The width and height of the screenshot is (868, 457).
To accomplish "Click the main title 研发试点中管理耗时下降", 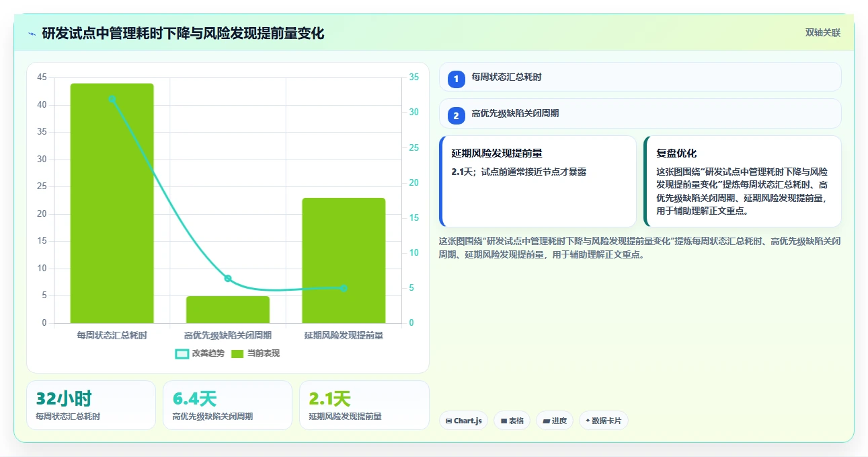I will point(183,33).
